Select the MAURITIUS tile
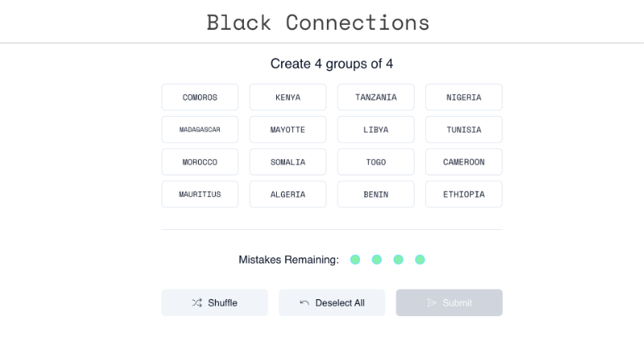Viewport: 644px width, 362px height. [x=200, y=194]
